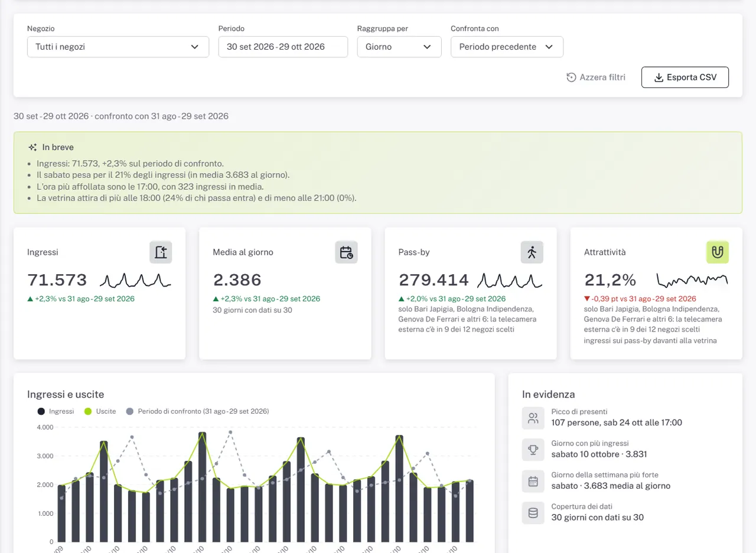Toggle the Periodo di confronto legend series
The height and width of the screenshot is (553, 756).
click(197, 411)
